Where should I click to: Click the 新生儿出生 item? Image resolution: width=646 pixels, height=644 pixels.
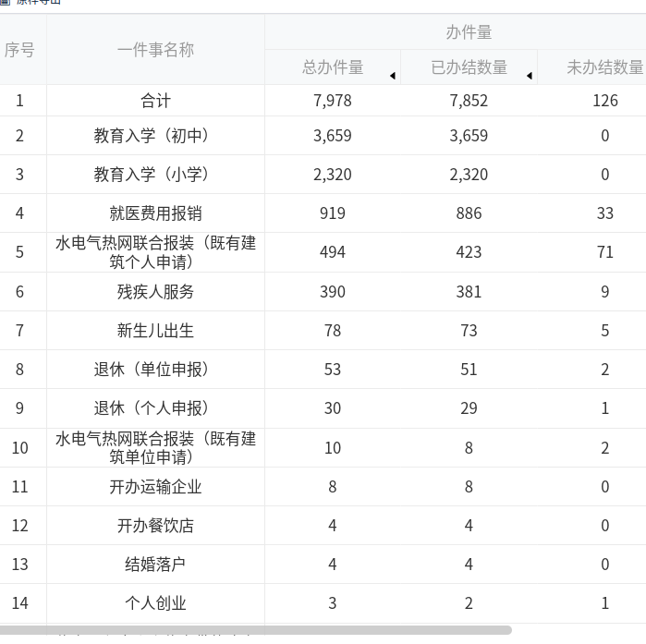[155, 331]
